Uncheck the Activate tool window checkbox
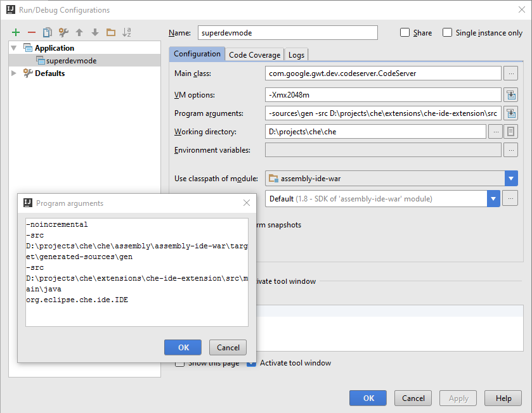Viewport: 532px width, 413px height. point(252,363)
